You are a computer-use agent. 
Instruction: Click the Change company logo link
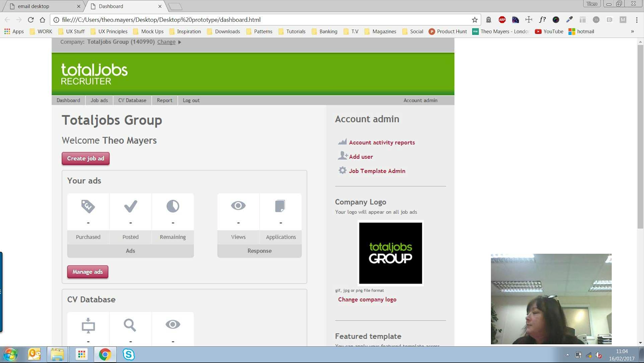pos(367,300)
